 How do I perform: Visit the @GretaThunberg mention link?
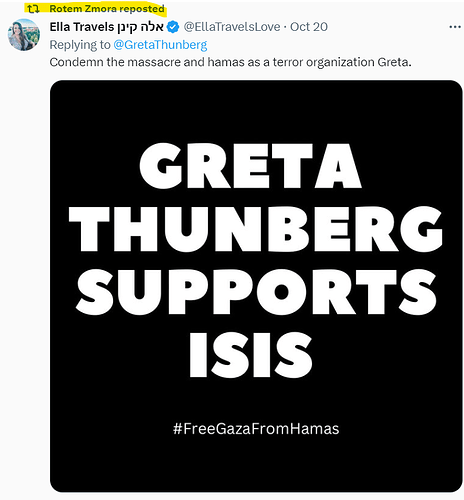[x=160, y=45]
